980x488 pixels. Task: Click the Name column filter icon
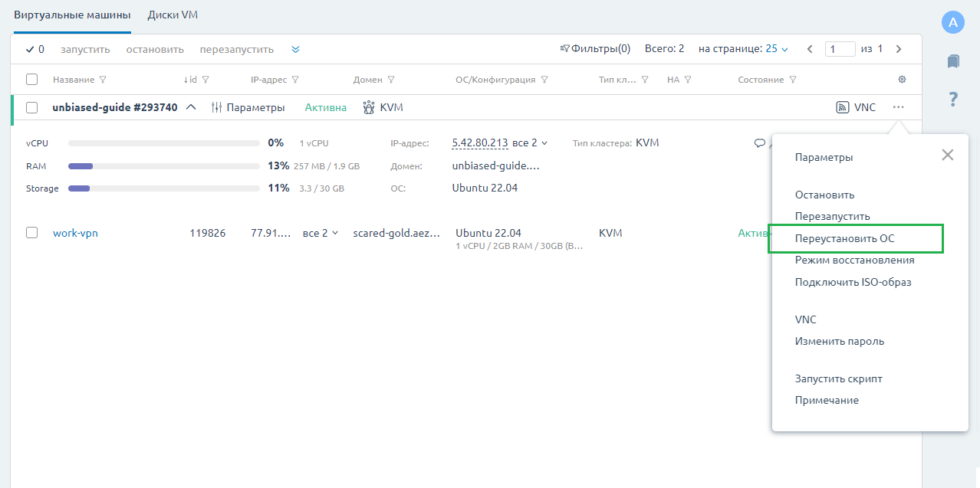pyautogui.click(x=103, y=80)
